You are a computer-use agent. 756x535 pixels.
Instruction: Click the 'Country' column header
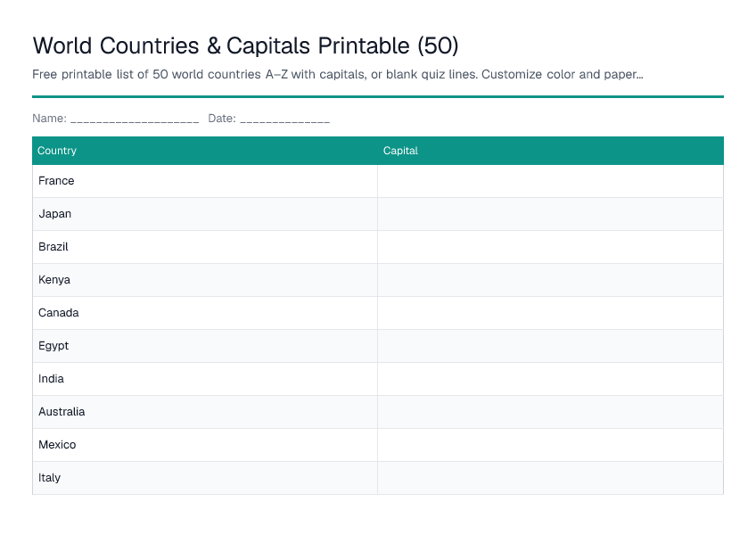click(x=205, y=151)
